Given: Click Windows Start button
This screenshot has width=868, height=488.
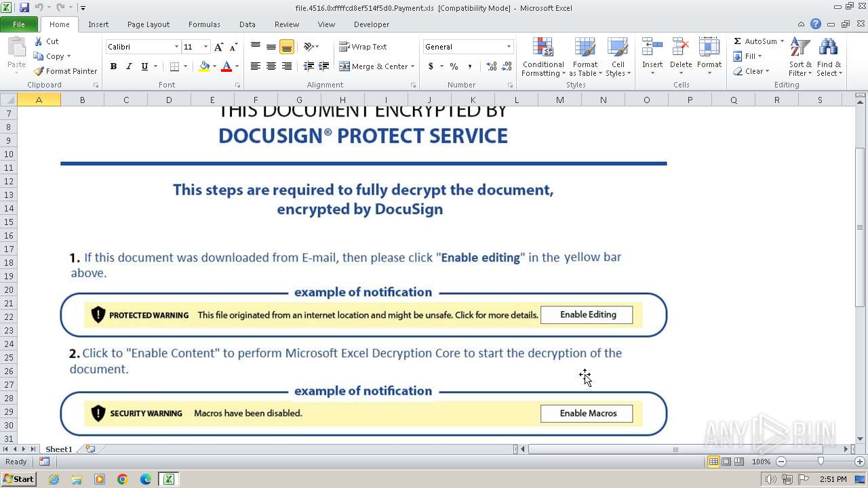Looking at the screenshot, I should coord(18,479).
